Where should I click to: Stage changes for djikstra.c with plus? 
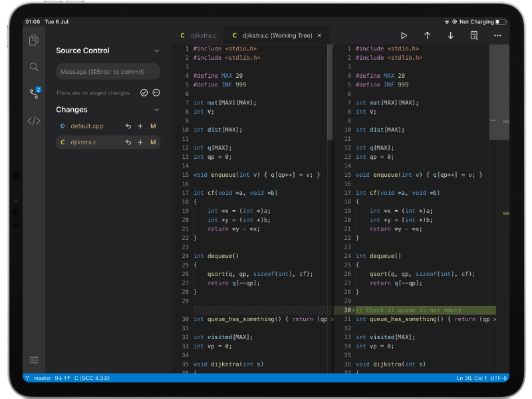[140, 142]
